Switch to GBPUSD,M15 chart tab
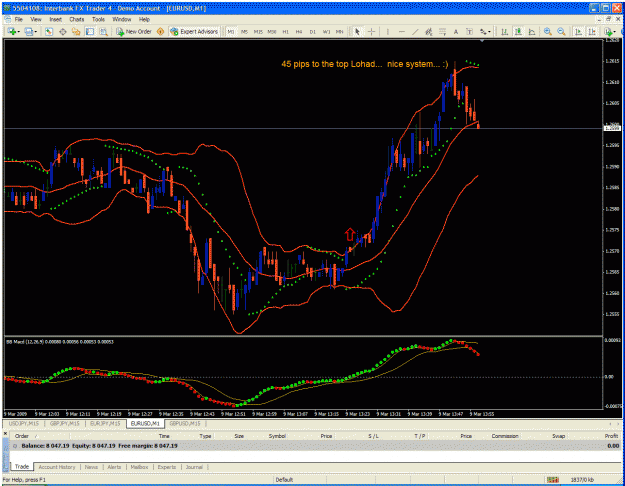This screenshot has height=486, width=625. coord(185,423)
